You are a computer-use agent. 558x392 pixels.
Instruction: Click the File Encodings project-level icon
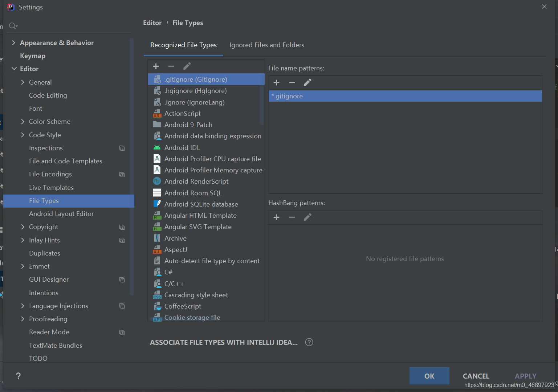[122, 175]
